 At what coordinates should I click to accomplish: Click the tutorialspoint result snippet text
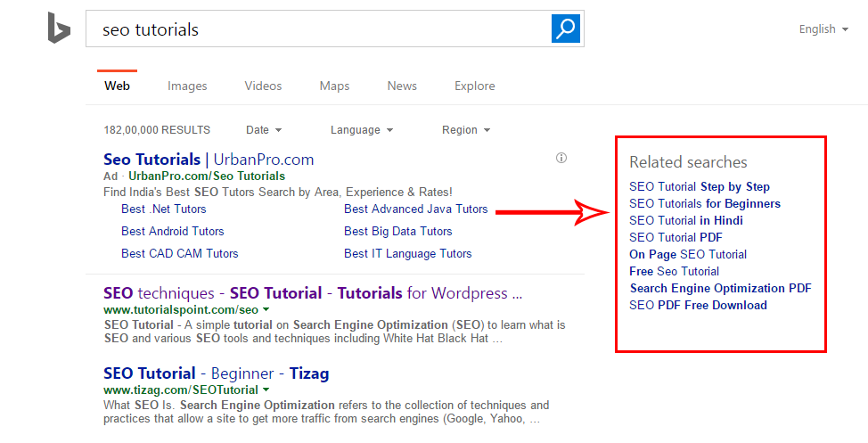(334, 332)
